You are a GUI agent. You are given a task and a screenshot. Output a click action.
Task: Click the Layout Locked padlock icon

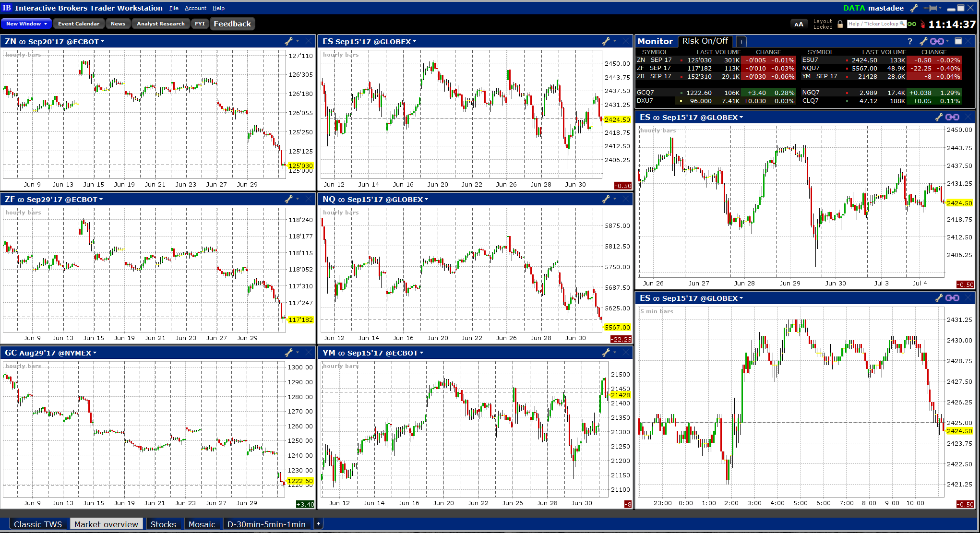[840, 24]
